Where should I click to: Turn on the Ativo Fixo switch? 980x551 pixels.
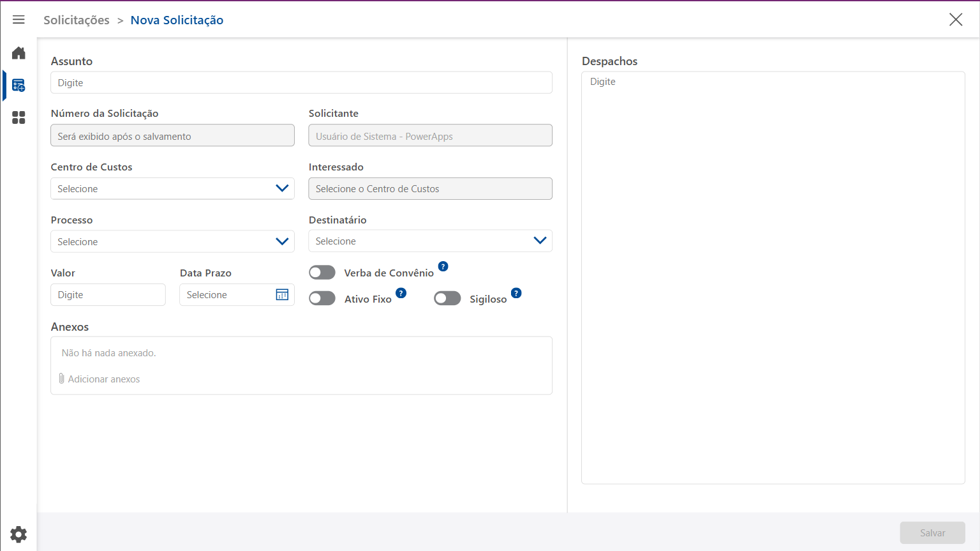[322, 298]
